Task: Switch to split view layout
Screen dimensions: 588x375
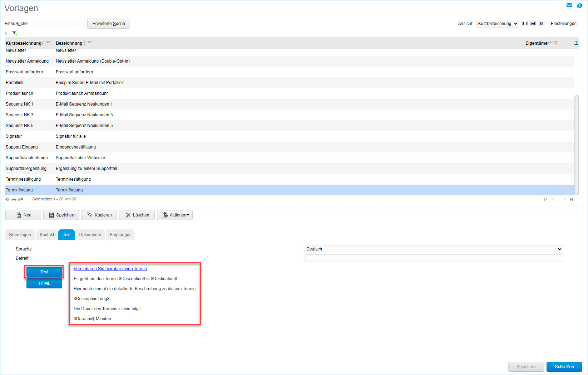Action: pyautogui.click(x=533, y=24)
